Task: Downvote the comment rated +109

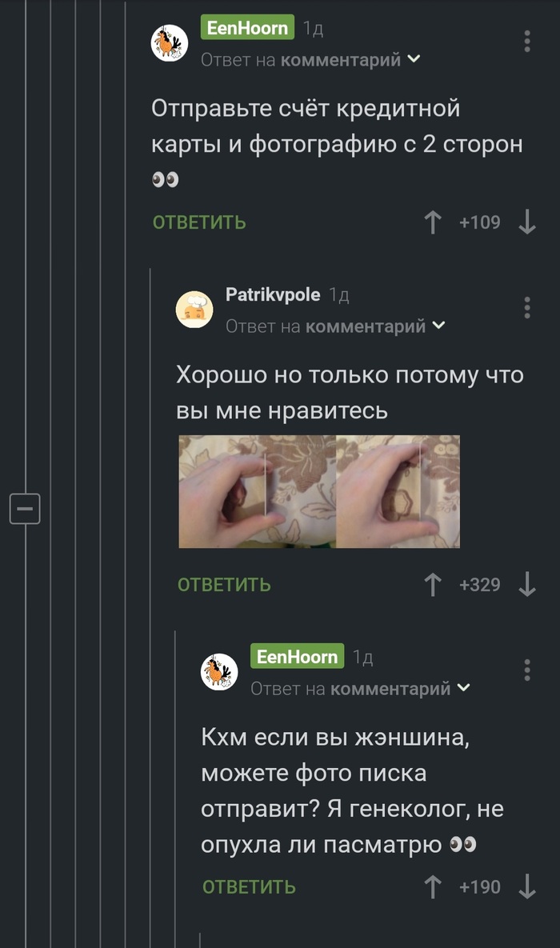Action: click(x=527, y=222)
